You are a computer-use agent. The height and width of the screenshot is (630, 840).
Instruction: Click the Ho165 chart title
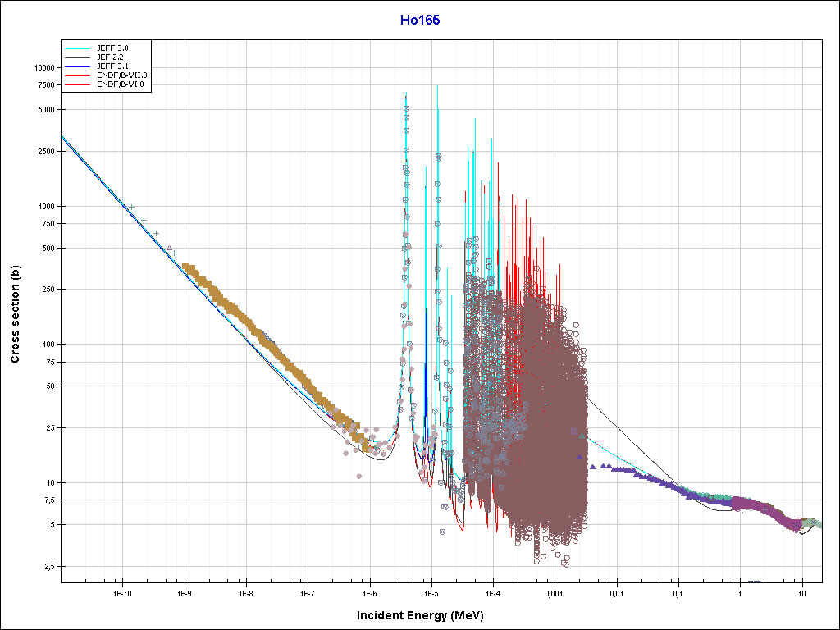coord(419,20)
